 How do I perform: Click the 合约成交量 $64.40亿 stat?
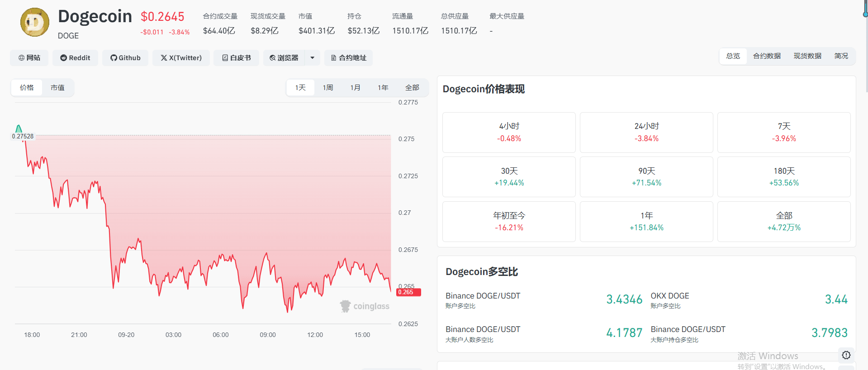tap(220, 24)
